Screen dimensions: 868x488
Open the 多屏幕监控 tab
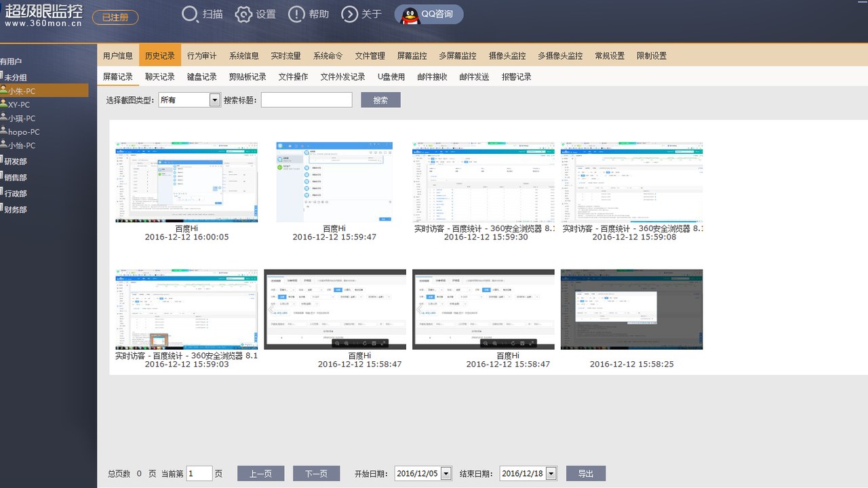coord(458,56)
